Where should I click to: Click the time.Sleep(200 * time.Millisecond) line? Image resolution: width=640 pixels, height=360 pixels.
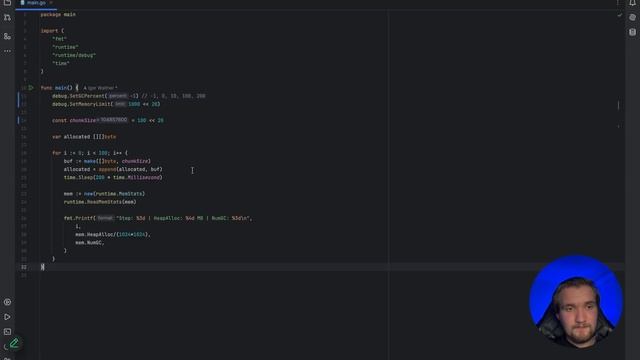pyautogui.click(x=113, y=178)
